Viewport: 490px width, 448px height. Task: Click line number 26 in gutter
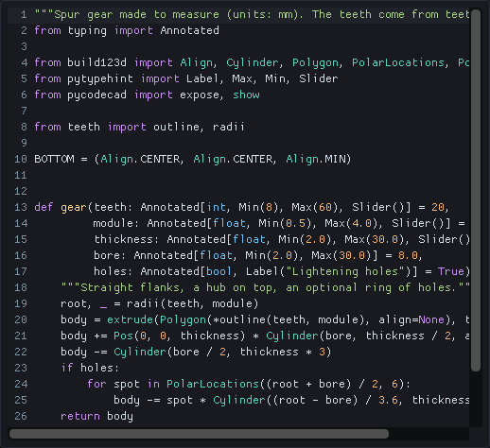pos(21,416)
